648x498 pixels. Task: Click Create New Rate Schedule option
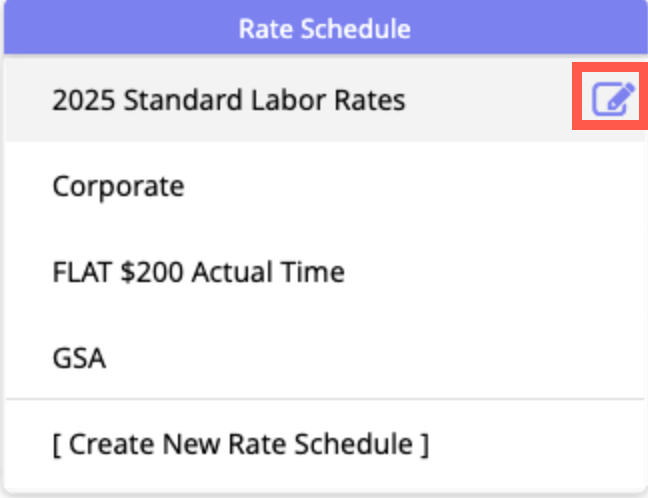point(240,443)
